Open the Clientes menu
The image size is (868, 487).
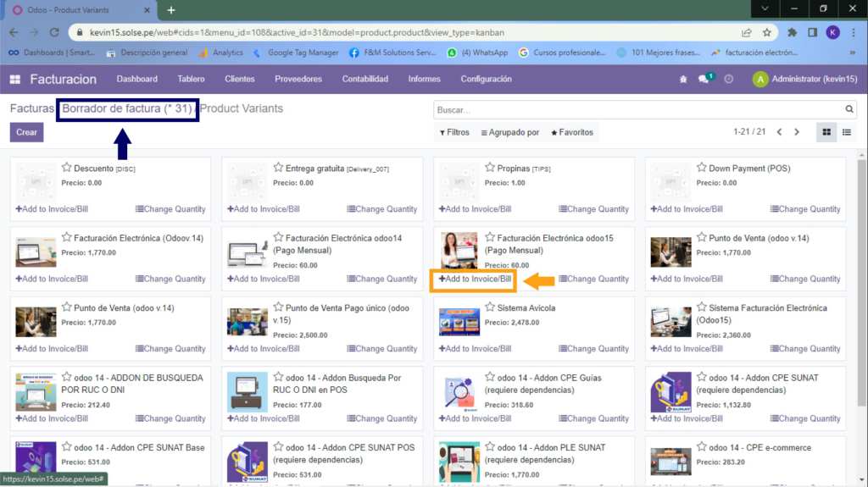pos(239,79)
